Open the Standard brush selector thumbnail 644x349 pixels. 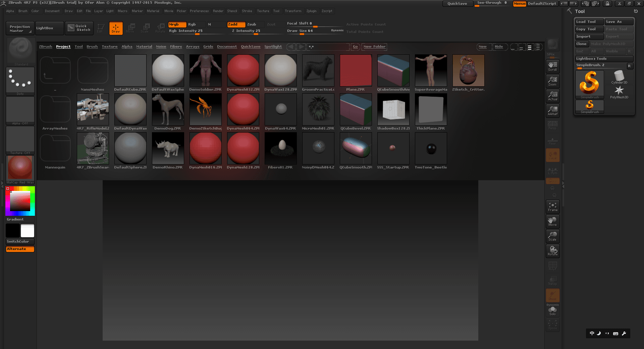20,51
